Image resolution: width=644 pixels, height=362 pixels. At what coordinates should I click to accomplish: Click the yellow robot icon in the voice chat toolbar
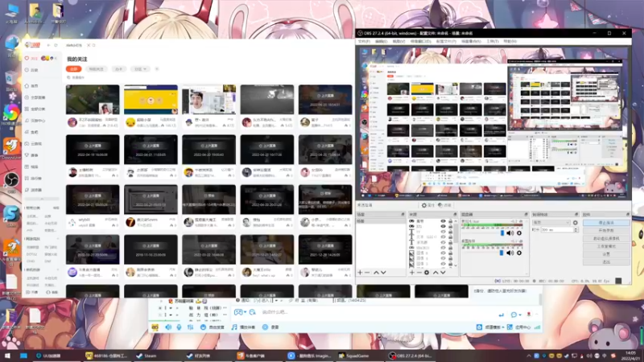point(155,327)
